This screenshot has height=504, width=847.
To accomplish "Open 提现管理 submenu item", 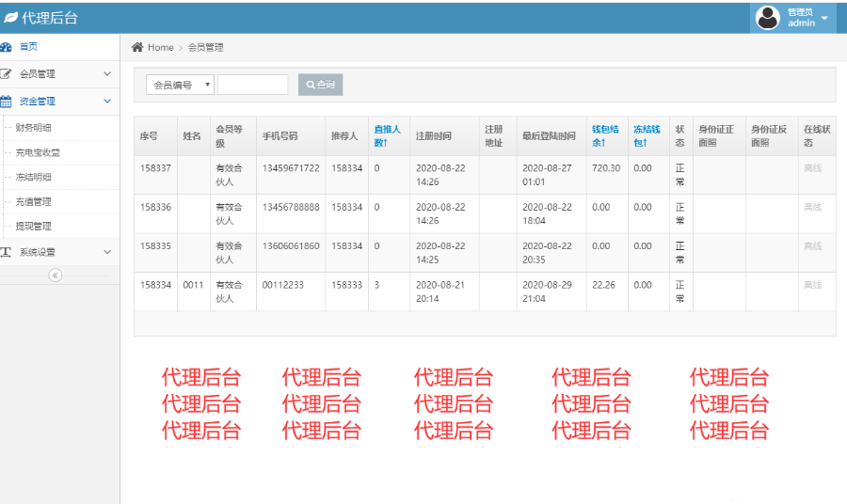I will pyautogui.click(x=34, y=226).
